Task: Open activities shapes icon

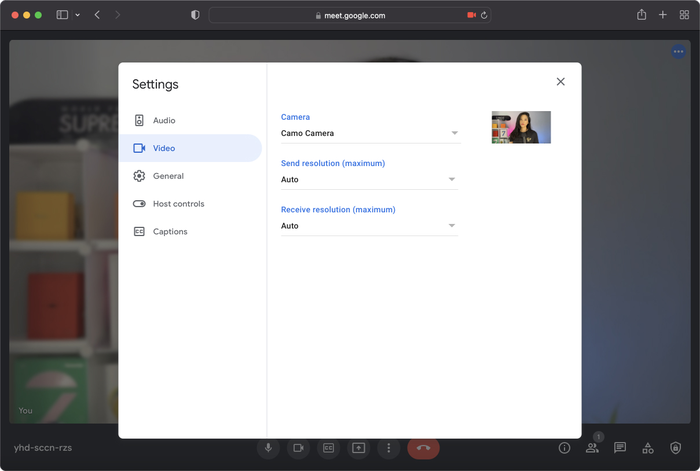Action: pyautogui.click(x=648, y=448)
